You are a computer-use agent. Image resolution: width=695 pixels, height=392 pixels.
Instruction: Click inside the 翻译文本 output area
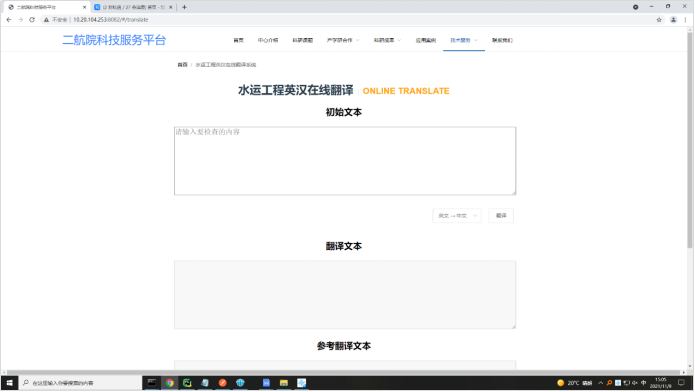point(345,295)
